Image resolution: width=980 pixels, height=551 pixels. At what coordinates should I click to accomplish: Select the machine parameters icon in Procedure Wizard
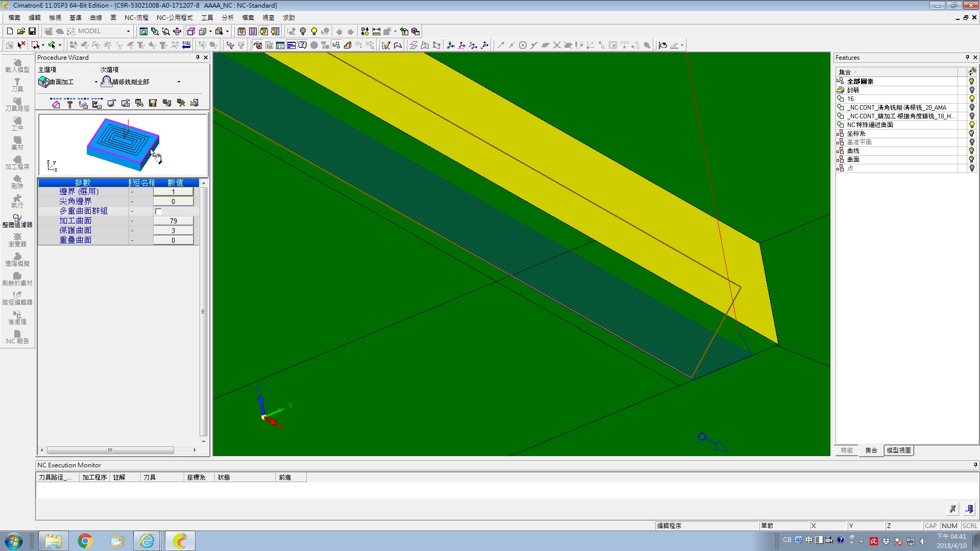(x=97, y=104)
